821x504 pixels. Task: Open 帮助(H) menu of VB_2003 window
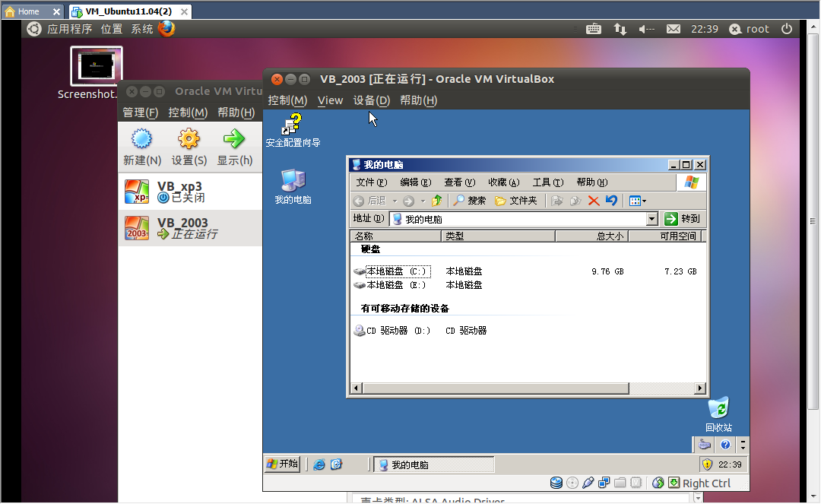tap(418, 100)
